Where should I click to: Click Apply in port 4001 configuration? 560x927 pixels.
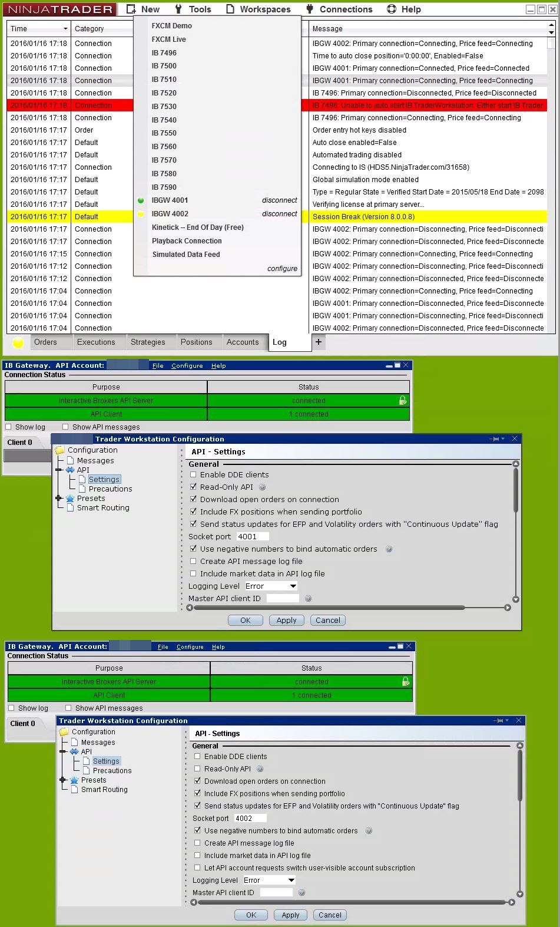pos(287,621)
